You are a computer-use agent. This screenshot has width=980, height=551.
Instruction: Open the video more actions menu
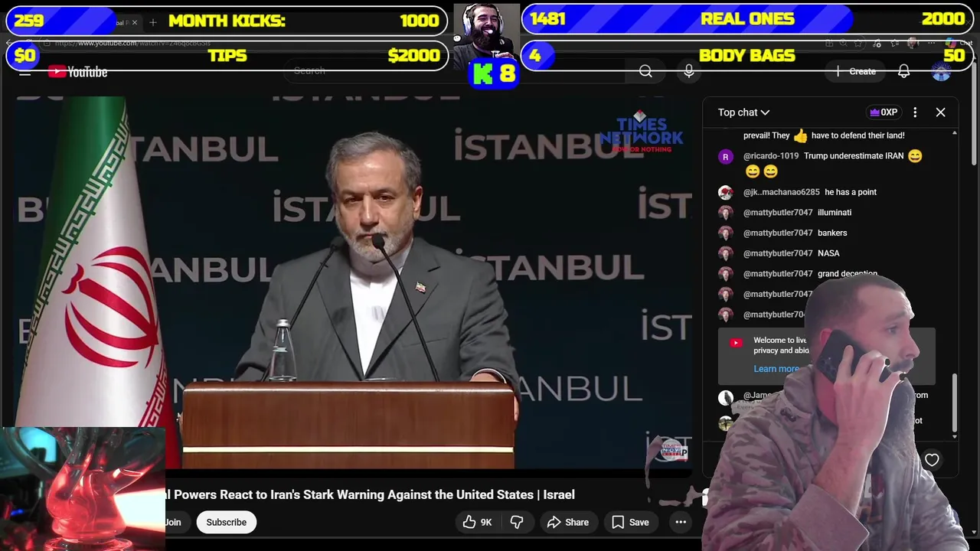681,522
